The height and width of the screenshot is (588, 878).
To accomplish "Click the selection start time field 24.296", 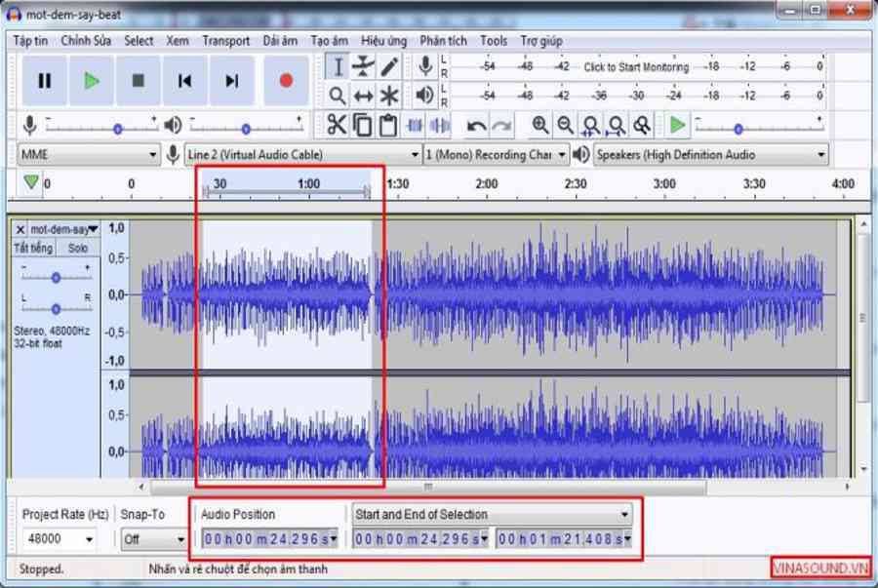I will click(420, 539).
